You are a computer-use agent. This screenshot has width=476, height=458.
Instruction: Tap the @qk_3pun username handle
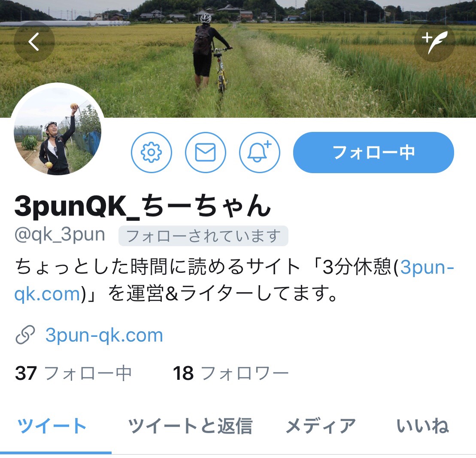tap(60, 235)
